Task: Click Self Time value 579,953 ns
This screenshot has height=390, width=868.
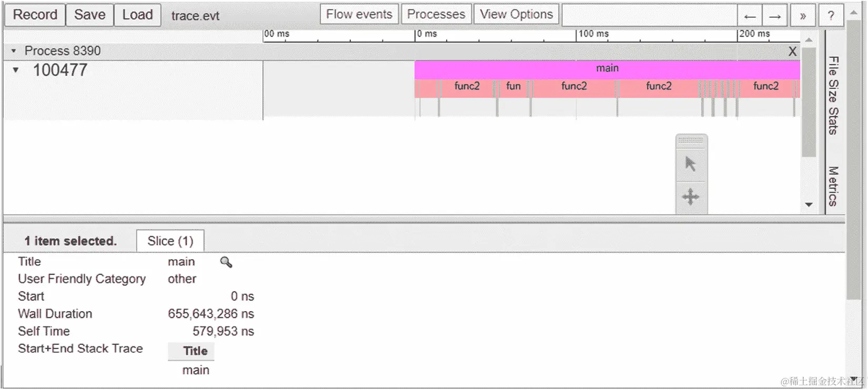Action: pyautogui.click(x=223, y=331)
